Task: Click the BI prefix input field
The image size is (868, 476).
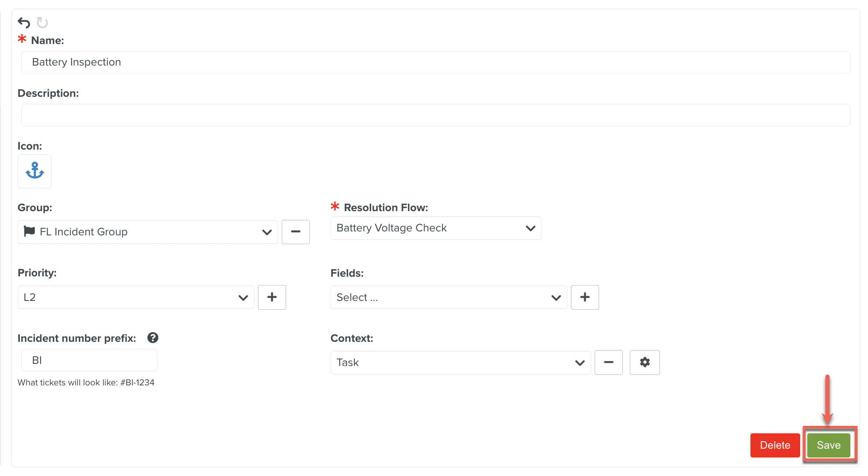Action: pos(89,360)
